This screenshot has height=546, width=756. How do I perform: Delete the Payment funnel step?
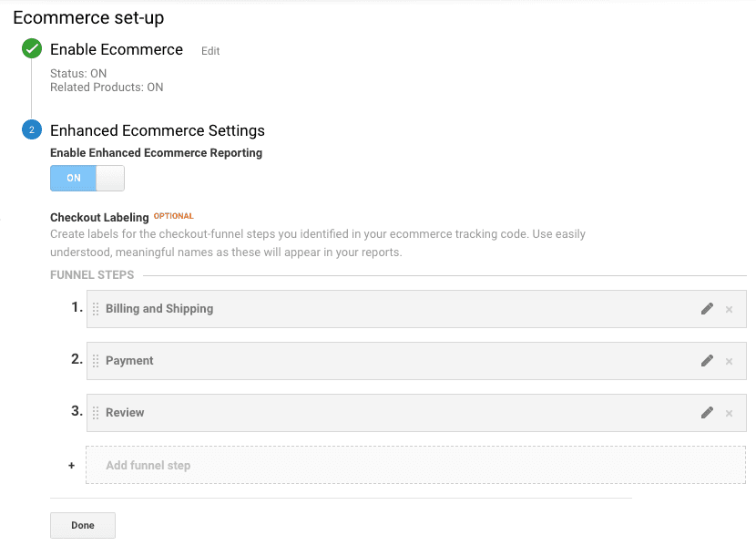(x=729, y=361)
